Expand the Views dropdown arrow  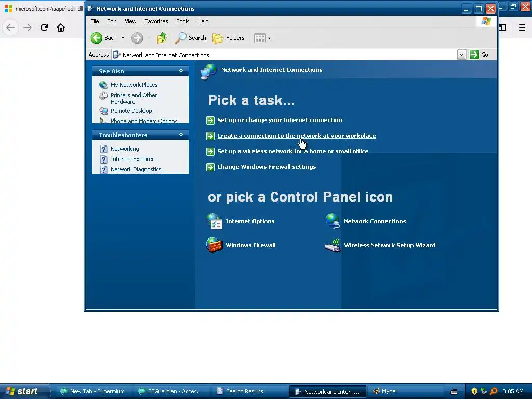270,38
